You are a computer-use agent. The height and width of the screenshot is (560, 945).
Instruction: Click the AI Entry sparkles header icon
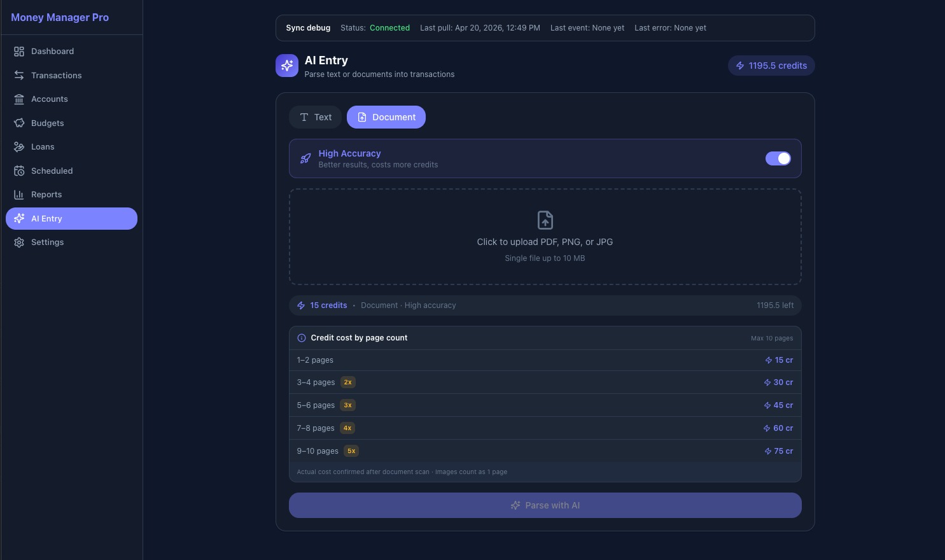coord(287,66)
